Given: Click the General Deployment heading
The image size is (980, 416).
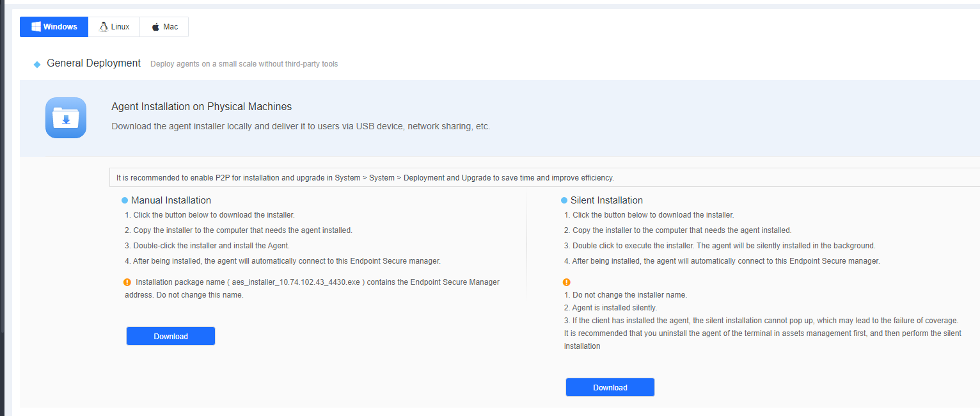Looking at the screenshot, I should click(x=93, y=63).
